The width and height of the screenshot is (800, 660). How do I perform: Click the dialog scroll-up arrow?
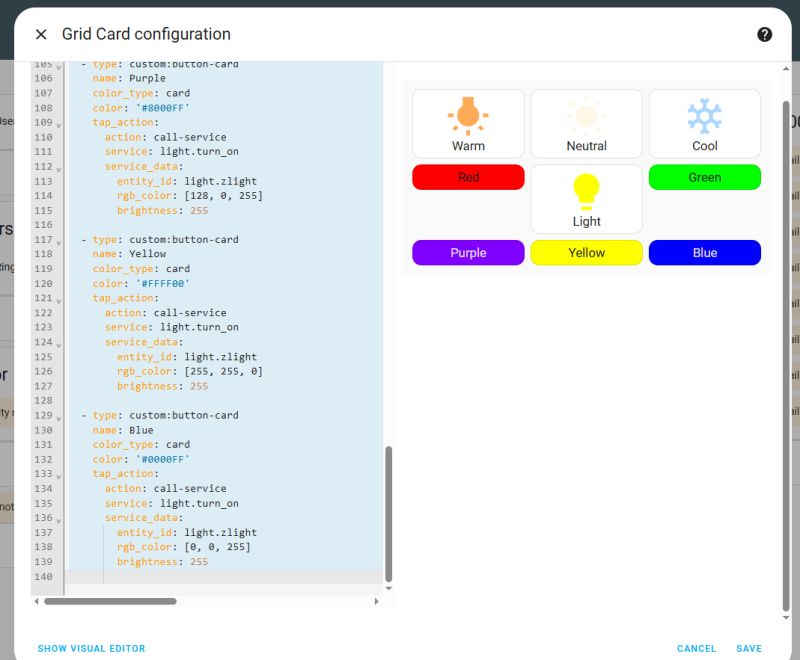point(786,69)
